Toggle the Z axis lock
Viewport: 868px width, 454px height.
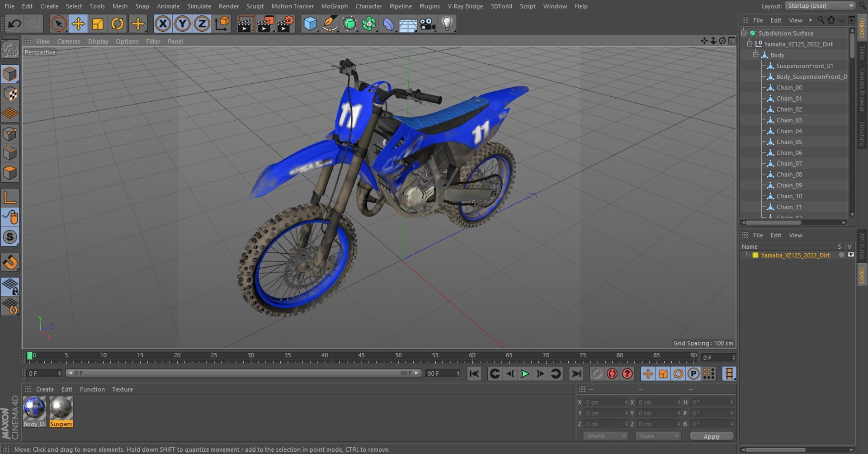tap(202, 24)
